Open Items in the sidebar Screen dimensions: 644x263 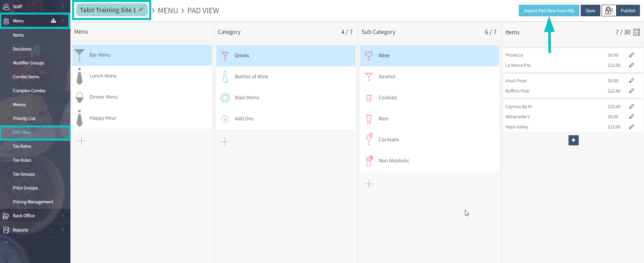point(18,35)
